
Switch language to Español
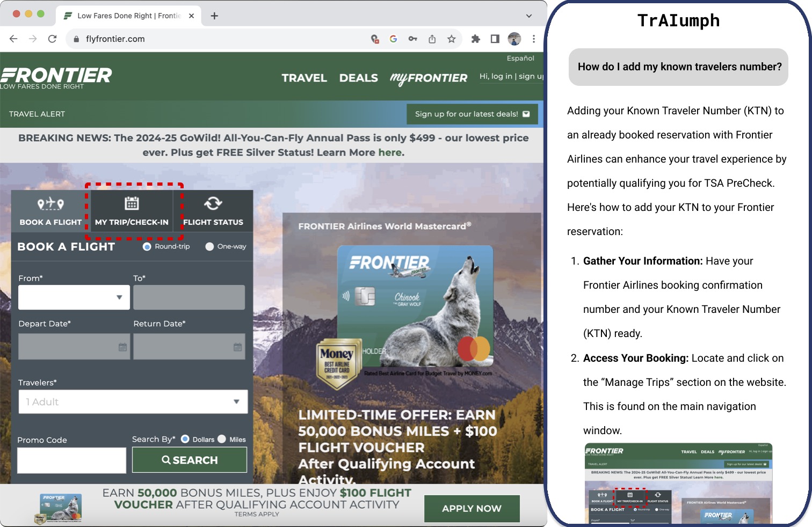tap(520, 58)
